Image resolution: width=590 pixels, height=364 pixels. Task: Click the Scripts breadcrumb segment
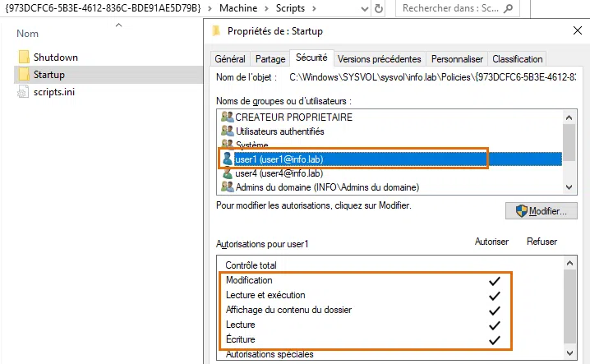tap(290, 8)
